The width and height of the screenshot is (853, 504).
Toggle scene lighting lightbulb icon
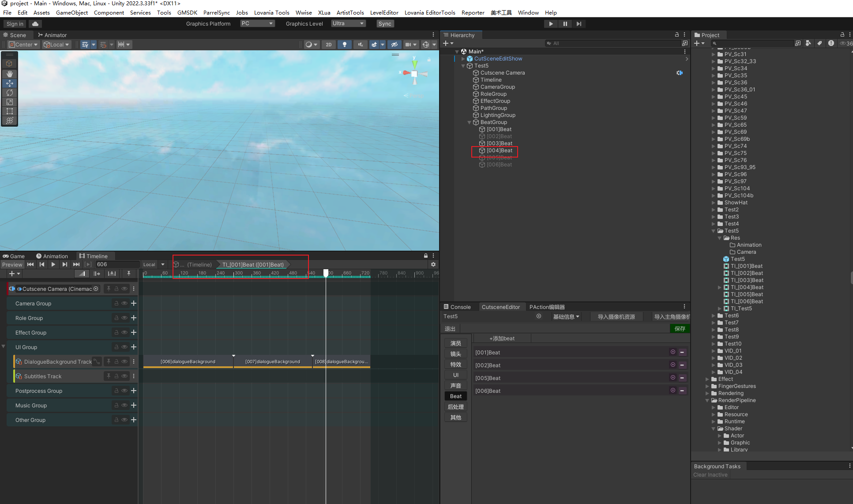[344, 45]
